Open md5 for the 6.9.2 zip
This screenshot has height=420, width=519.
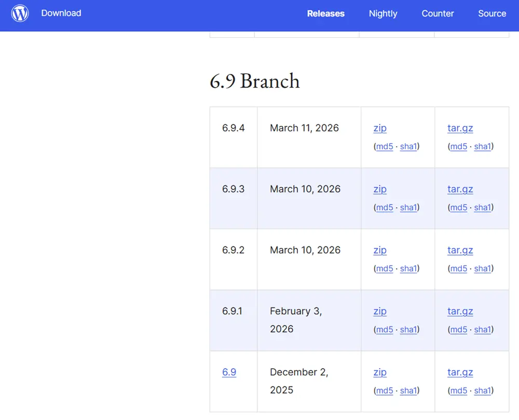385,269
